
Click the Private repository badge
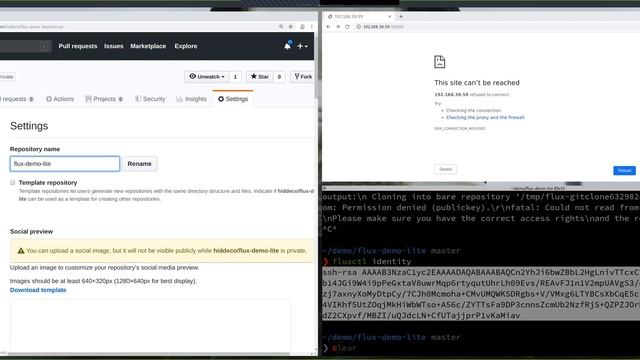pyautogui.click(x=7, y=77)
